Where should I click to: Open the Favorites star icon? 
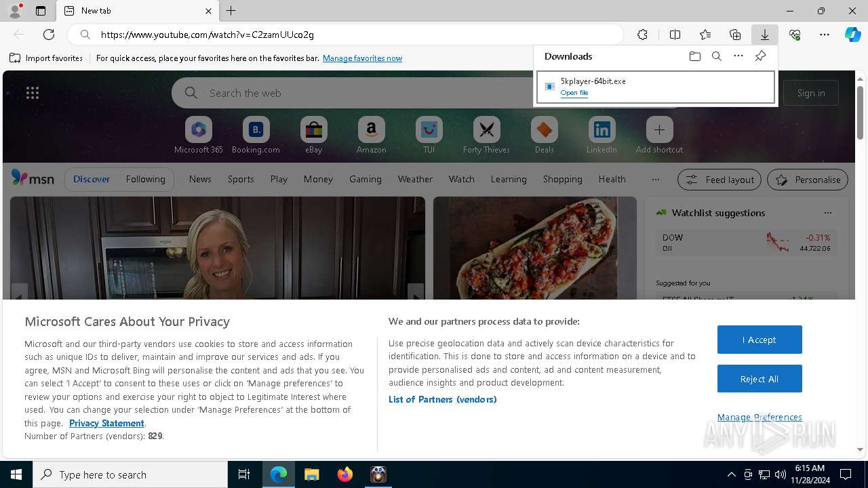click(705, 35)
